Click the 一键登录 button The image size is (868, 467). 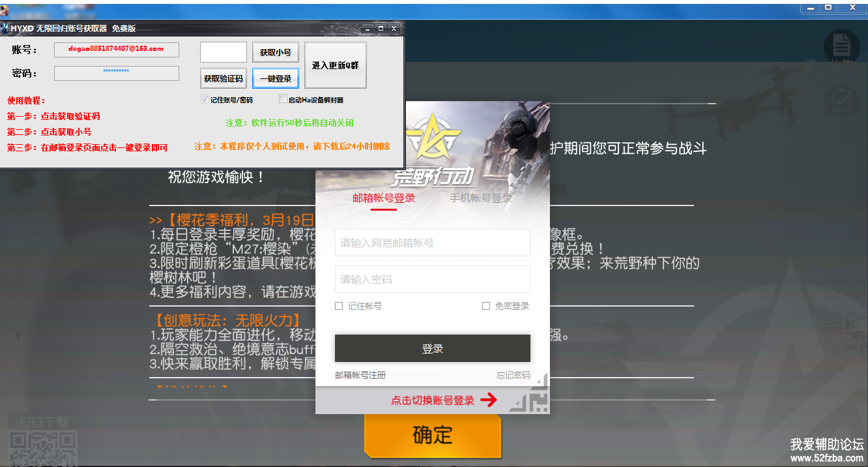pyautogui.click(x=276, y=78)
